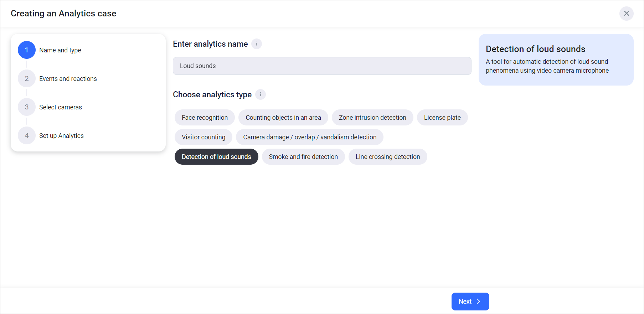Choose Line crossing detection type
This screenshot has width=644, height=314.
387,157
